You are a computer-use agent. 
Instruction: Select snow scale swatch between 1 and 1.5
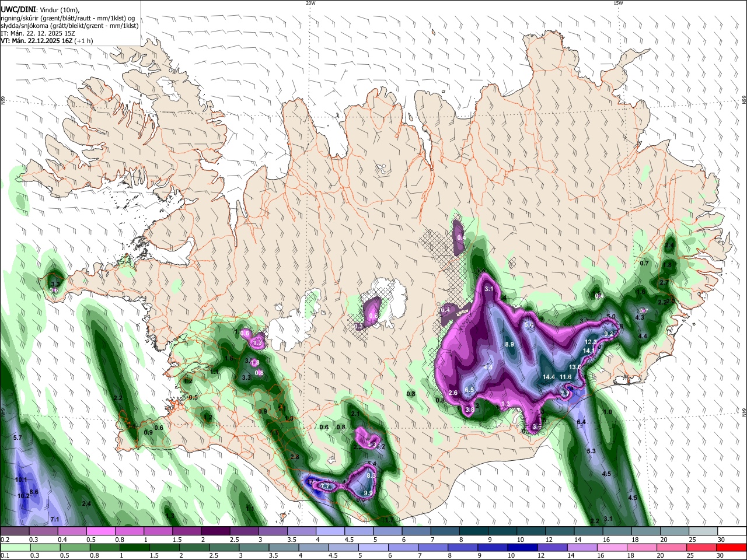pos(158,531)
